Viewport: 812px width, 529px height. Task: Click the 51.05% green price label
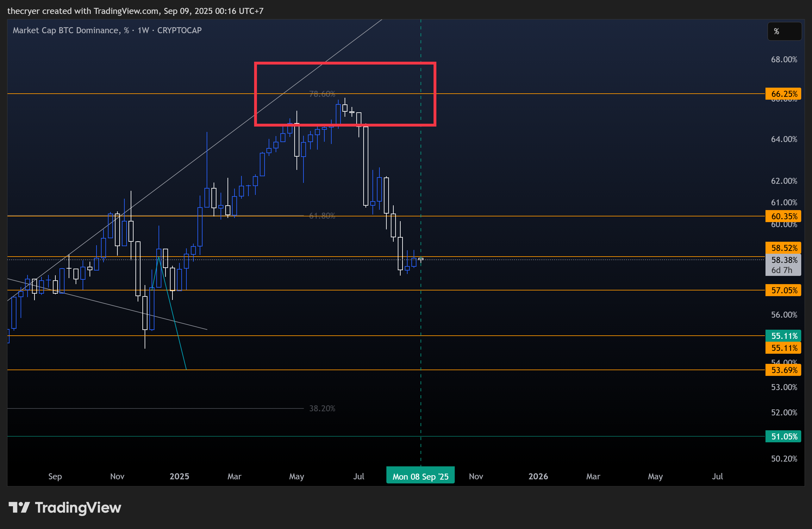click(x=783, y=436)
